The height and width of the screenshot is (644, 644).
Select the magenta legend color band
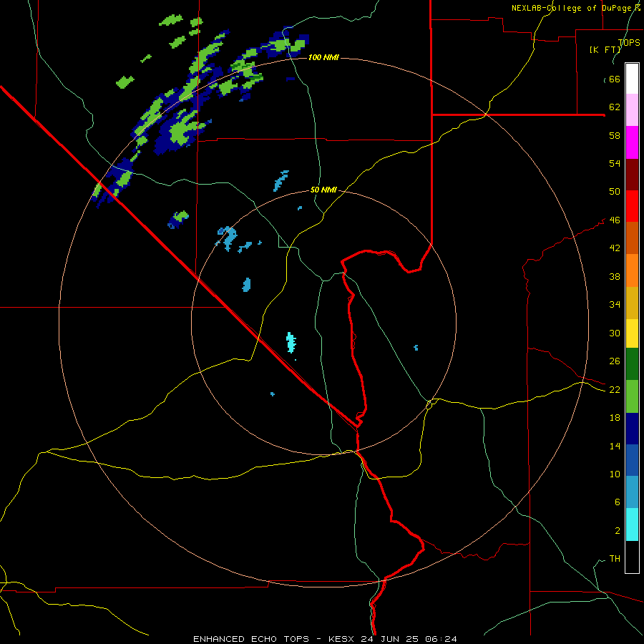point(632,142)
